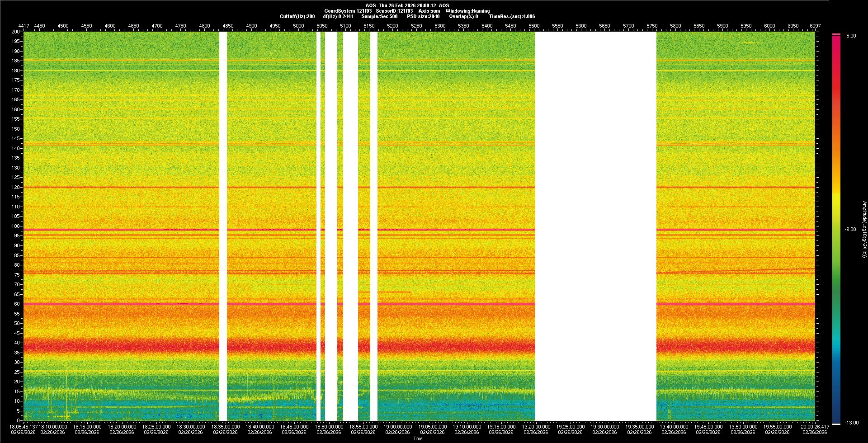Click the SensorID:121f03 header text
The height and width of the screenshot is (443, 868).
(394, 11)
